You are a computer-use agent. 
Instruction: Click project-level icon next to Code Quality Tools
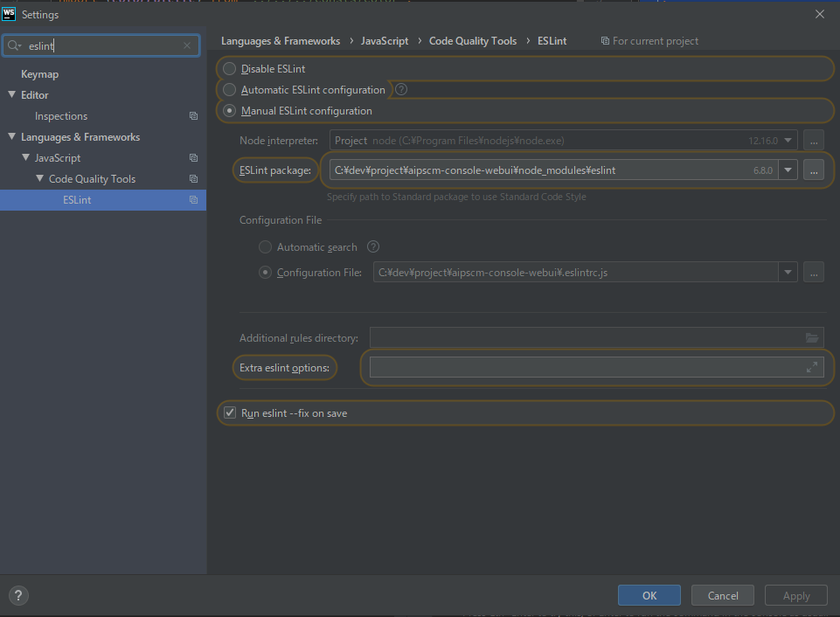(x=193, y=178)
